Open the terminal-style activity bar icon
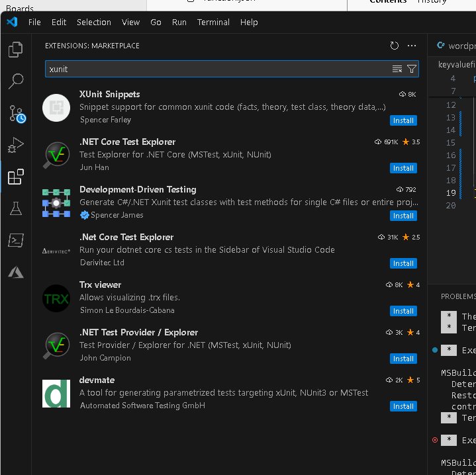The image size is (476, 475). coord(15,240)
